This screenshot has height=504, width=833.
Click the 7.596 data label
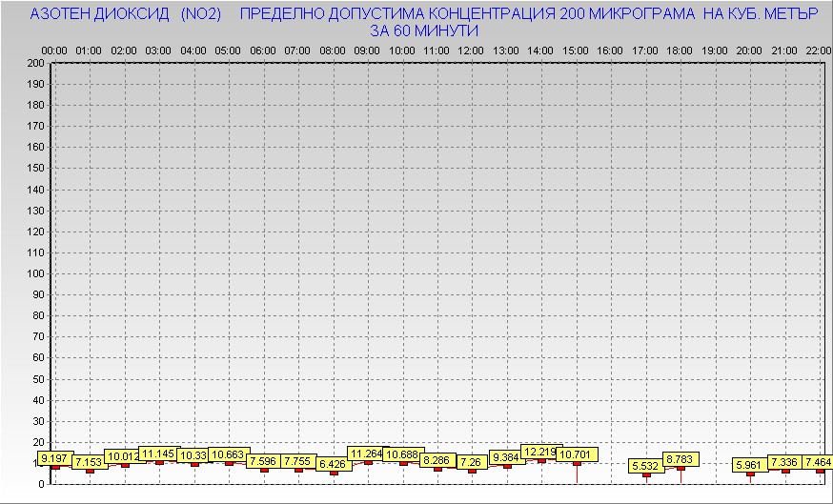click(x=263, y=461)
